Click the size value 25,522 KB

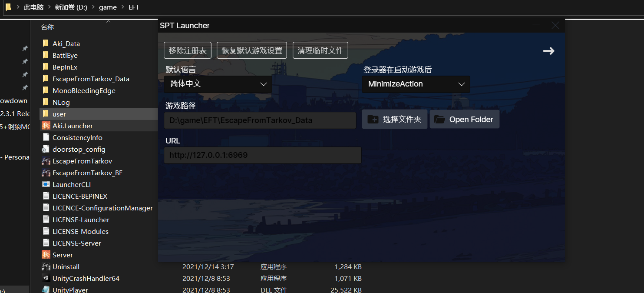[346, 290]
